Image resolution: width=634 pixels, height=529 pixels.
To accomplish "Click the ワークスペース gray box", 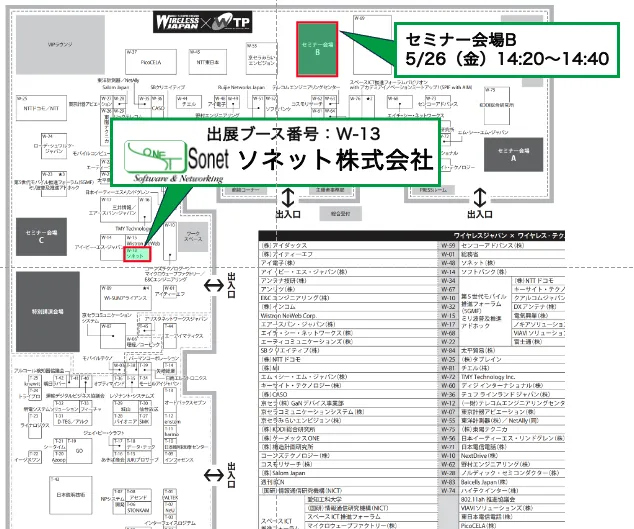I will 193,237.
